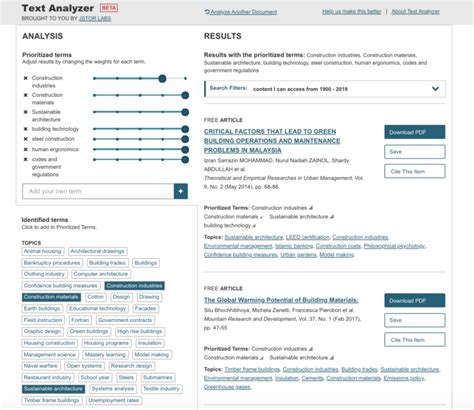Select the Building trades topic tag
The width and height of the screenshot is (474, 410).
coord(107,263)
